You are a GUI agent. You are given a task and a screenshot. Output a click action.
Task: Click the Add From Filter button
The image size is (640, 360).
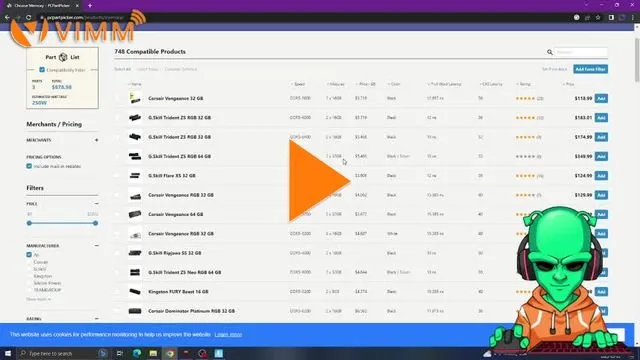click(x=590, y=69)
